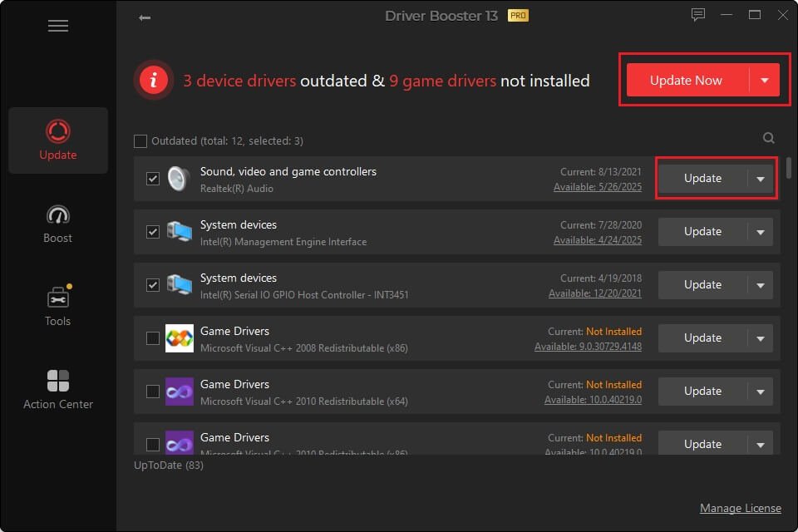
Task: Open the search icon above the list
Action: [x=768, y=138]
